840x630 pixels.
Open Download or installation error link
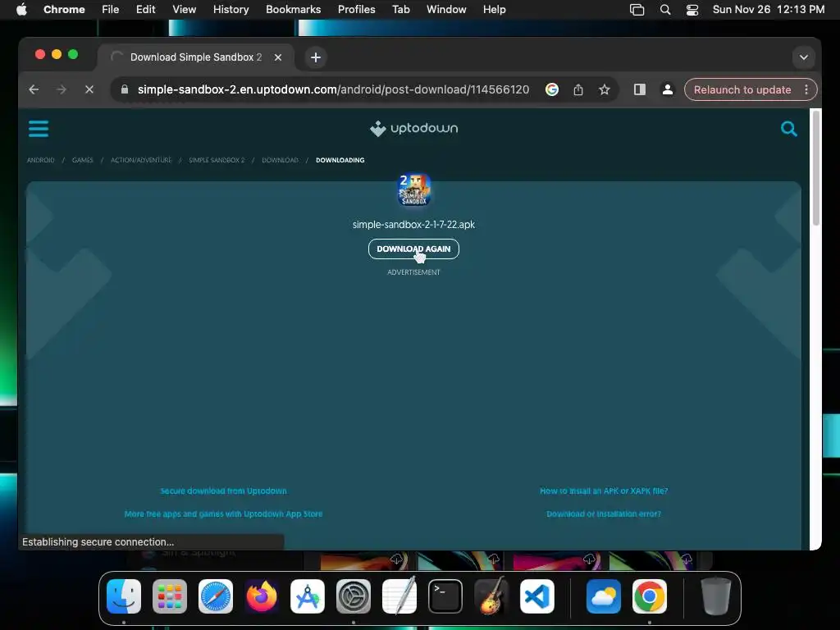pos(604,514)
